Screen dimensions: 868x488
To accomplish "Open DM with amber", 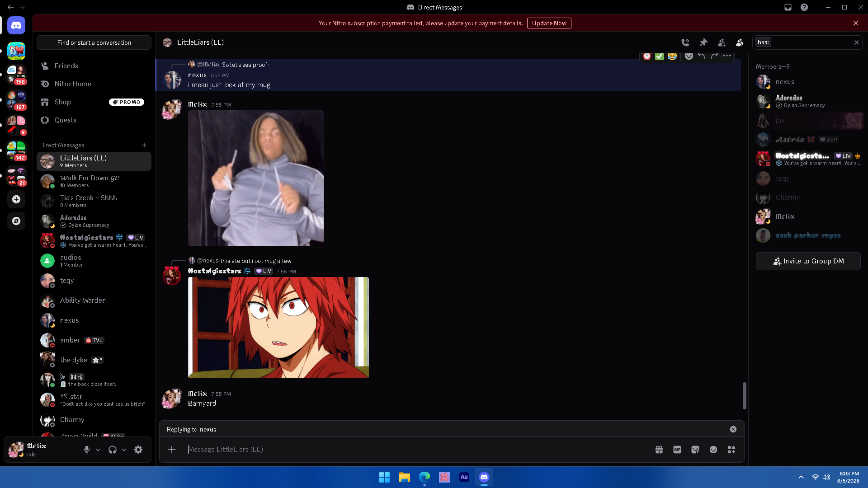I will tap(94, 340).
